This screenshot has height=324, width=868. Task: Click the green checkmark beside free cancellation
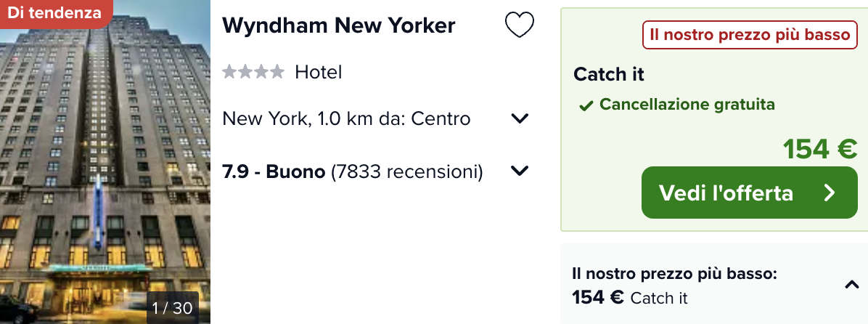pos(586,105)
